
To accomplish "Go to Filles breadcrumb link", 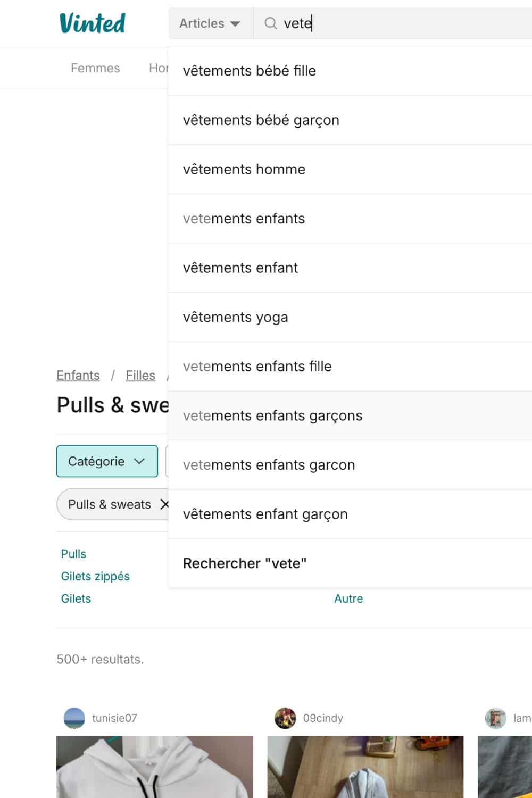I will [x=140, y=375].
